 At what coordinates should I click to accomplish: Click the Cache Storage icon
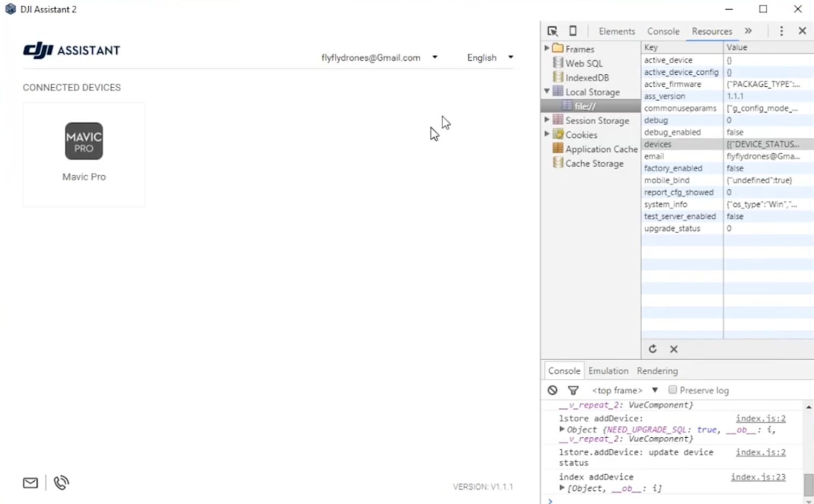coord(558,163)
